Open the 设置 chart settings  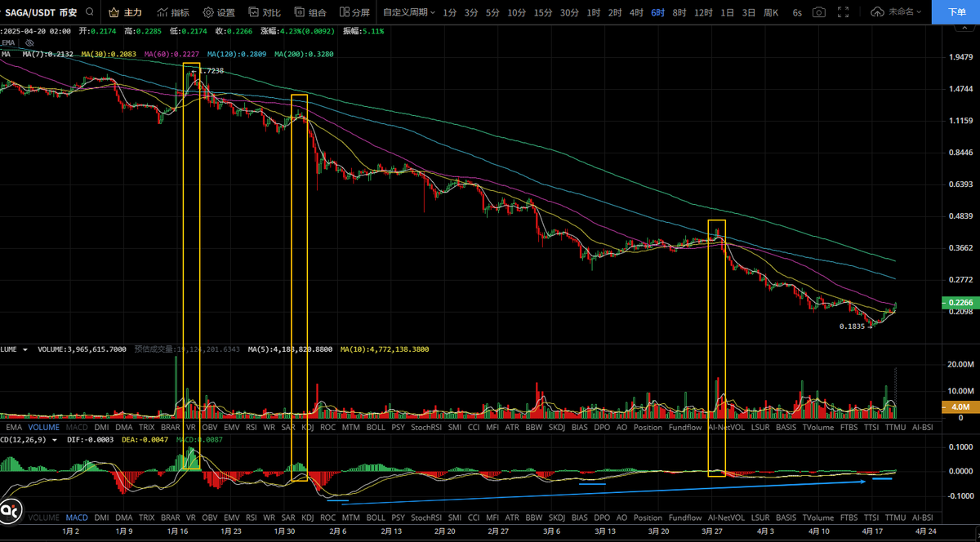point(218,12)
